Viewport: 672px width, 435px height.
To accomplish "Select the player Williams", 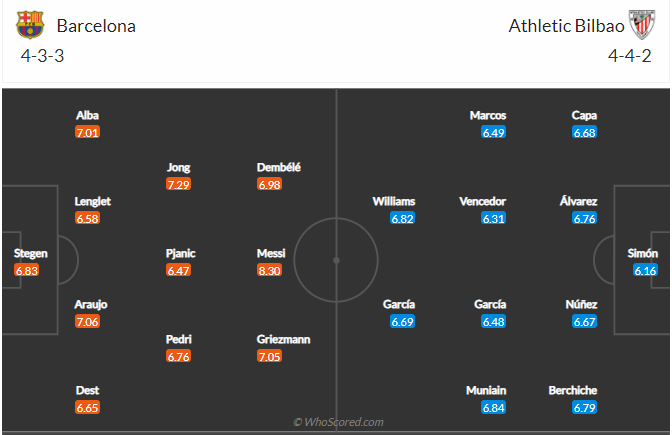I will (x=394, y=201).
